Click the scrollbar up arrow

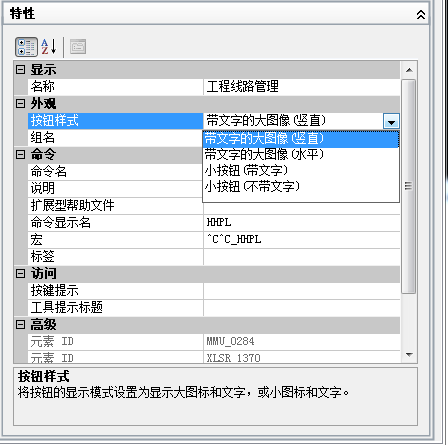coord(409,70)
